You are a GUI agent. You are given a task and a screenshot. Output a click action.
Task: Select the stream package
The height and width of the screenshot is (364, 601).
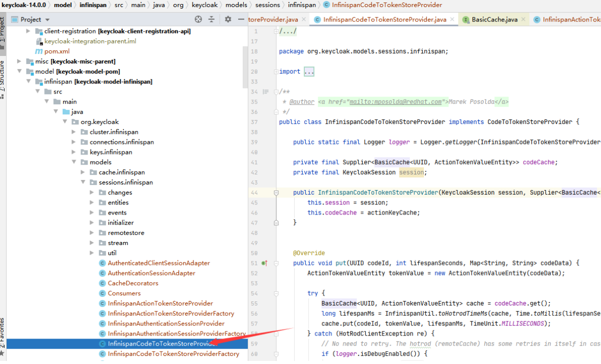[x=118, y=242]
